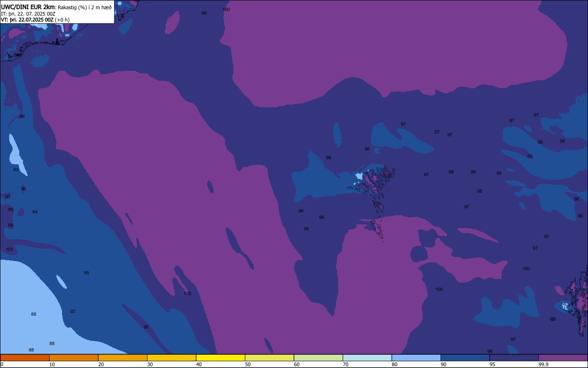Select the 'IT: þri. 22. 07. 2025 00Z' line

tap(28, 14)
